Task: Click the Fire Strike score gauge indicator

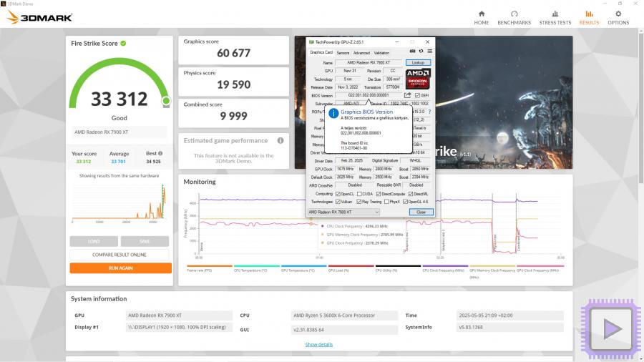Action: [x=166, y=101]
